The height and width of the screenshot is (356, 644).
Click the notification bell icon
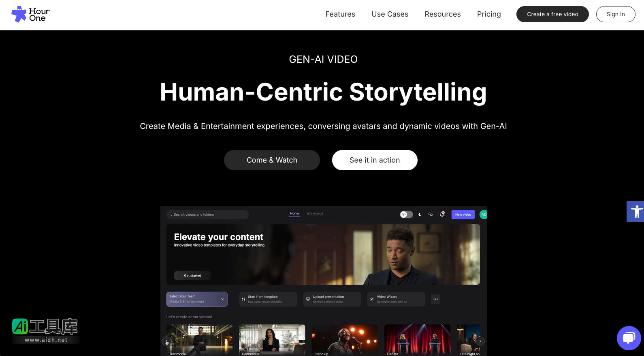(442, 214)
